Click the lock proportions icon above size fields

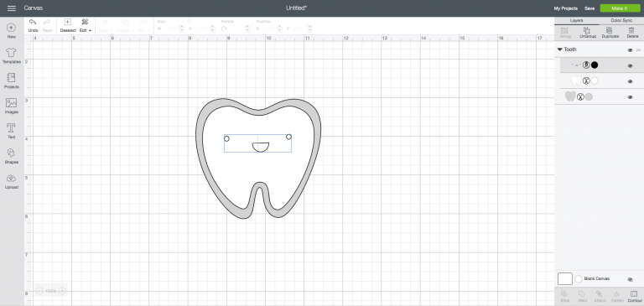189,21
